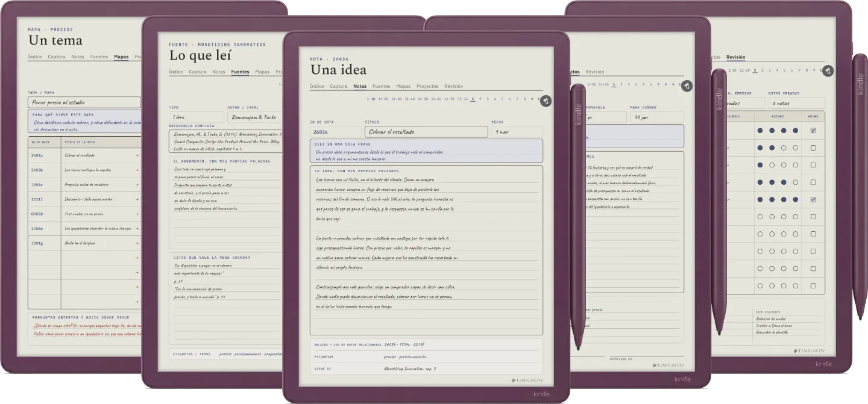Screen dimensions: 868x404
Task: Open arrow for note 2211f in Un tema
Action: tap(137, 199)
